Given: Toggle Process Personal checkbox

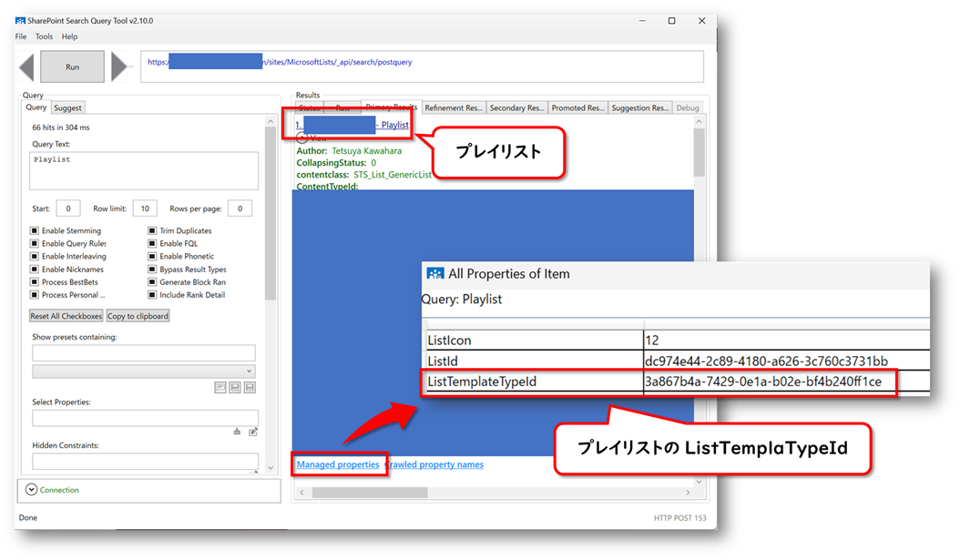Looking at the screenshot, I should (35, 295).
